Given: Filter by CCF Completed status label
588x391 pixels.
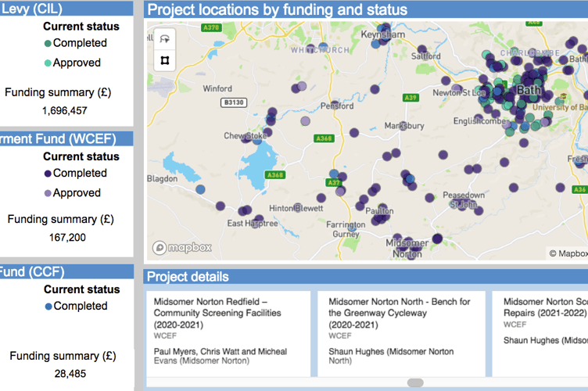Looking at the screenshot, I should pos(81,306).
